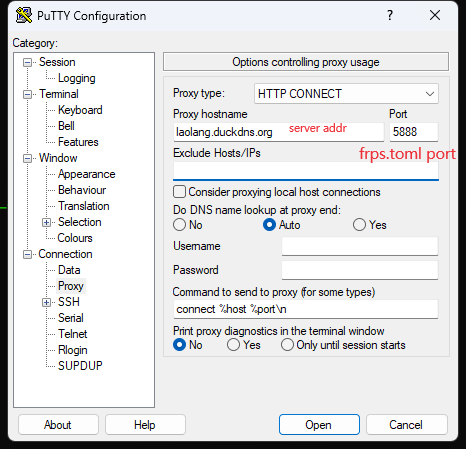Go to the Telnet settings
Image resolution: width=466 pixels, height=449 pixels.
72,334
